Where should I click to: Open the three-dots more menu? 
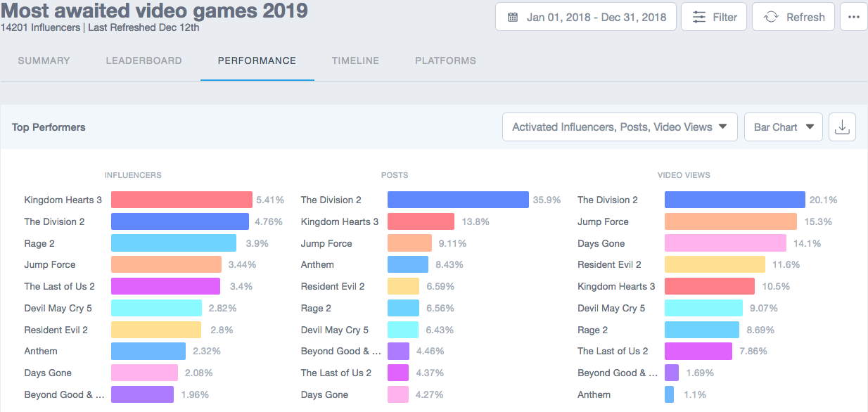click(x=853, y=17)
